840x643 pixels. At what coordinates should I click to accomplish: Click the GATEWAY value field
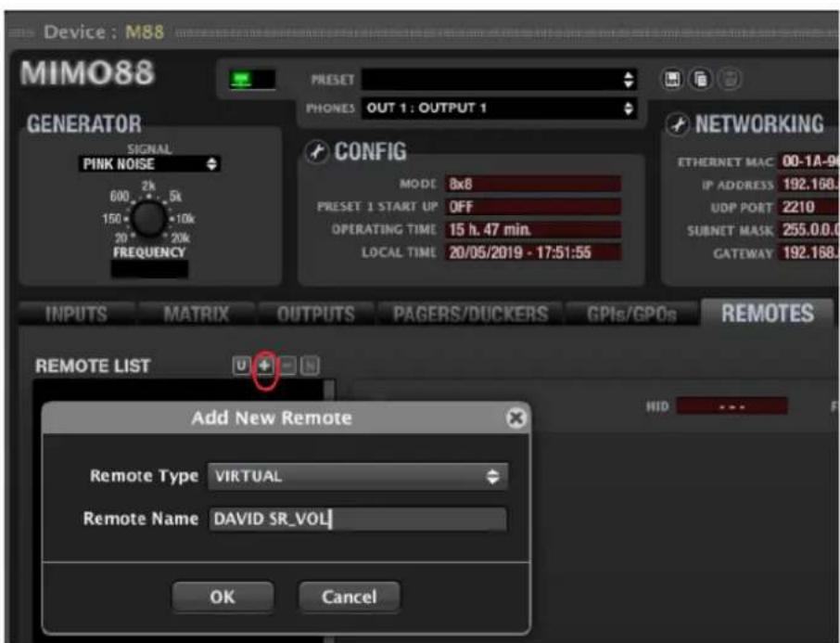point(808,252)
